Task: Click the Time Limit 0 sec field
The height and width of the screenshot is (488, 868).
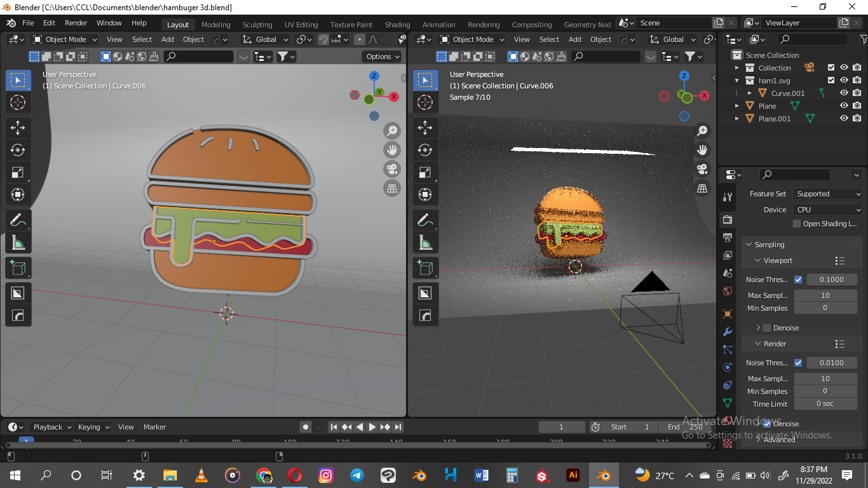Action: click(x=825, y=404)
